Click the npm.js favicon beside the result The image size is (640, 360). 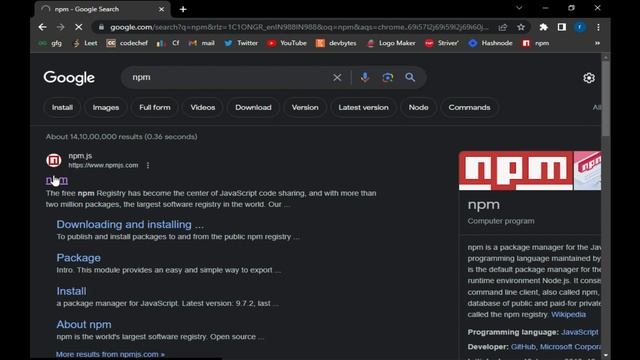53,160
